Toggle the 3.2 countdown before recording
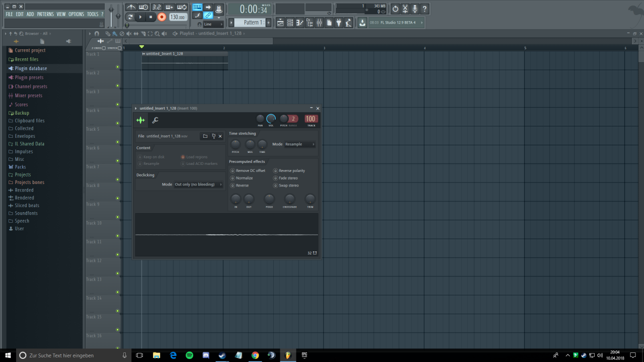The width and height of the screenshot is (644, 362). coord(156,7)
